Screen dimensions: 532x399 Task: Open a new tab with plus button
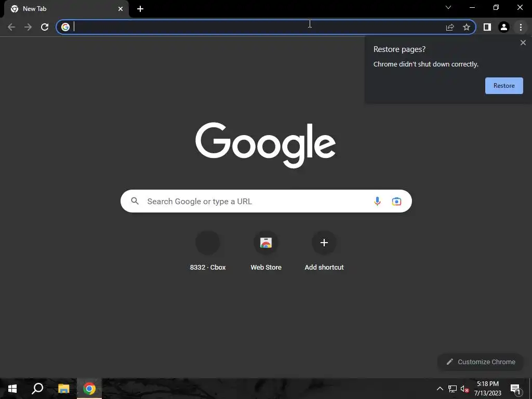(x=140, y=9)
